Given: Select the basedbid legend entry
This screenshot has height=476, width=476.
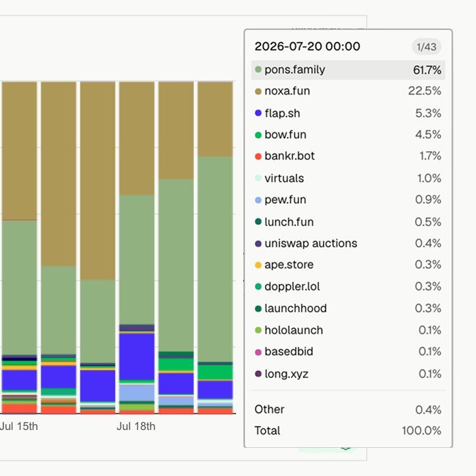Looking at the screenshot, I should 348,352.
